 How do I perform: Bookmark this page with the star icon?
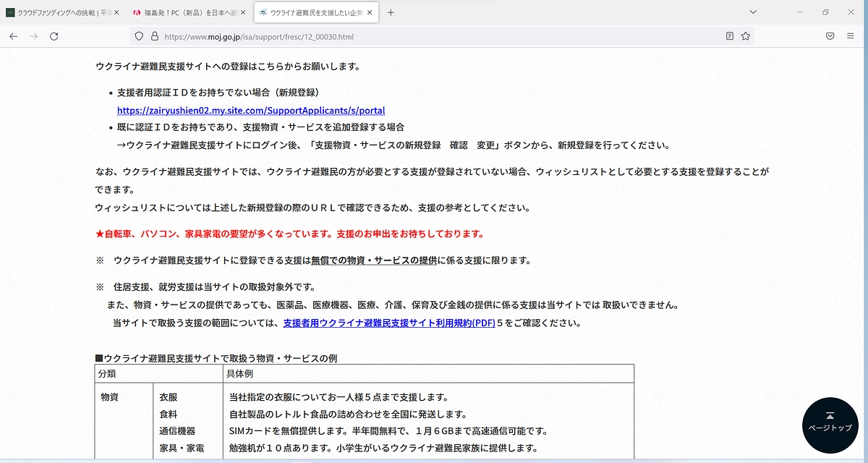click(x=745, y=35)
